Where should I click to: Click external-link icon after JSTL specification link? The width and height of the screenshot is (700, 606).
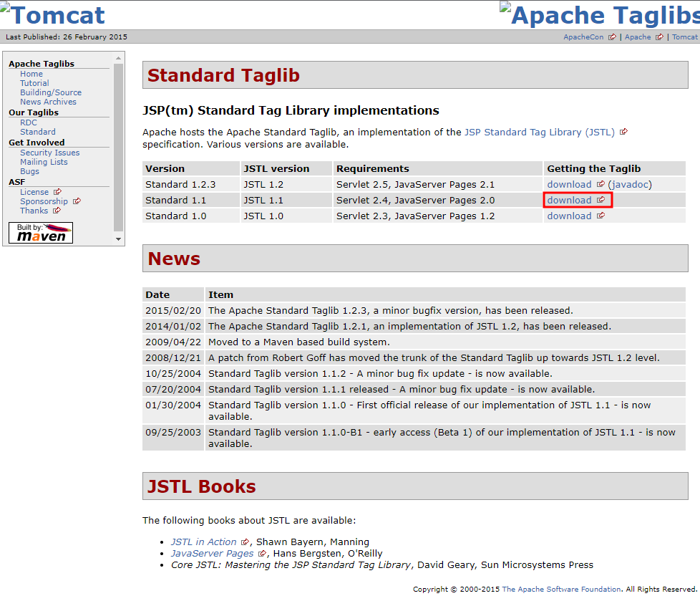pos(624,132)
